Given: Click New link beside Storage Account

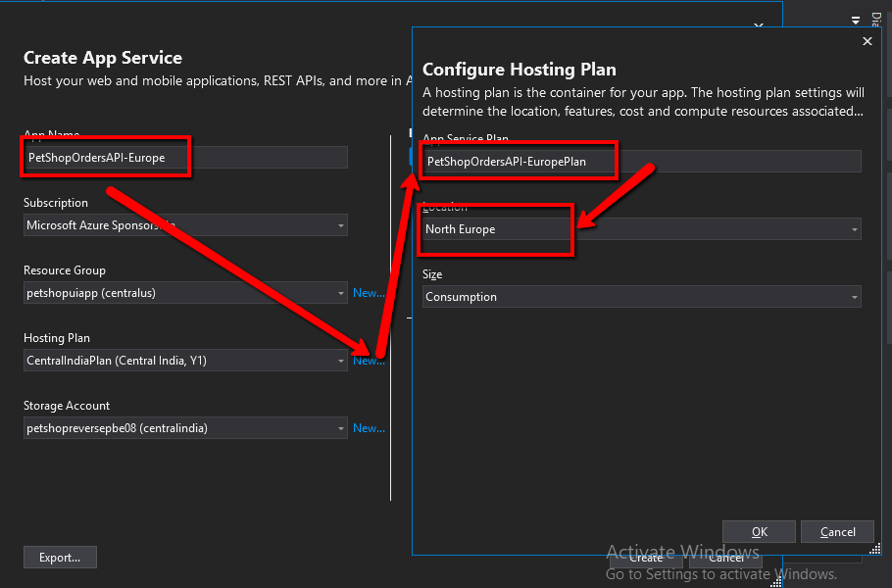Looking at the screenshot, I should tap(369, 428).
